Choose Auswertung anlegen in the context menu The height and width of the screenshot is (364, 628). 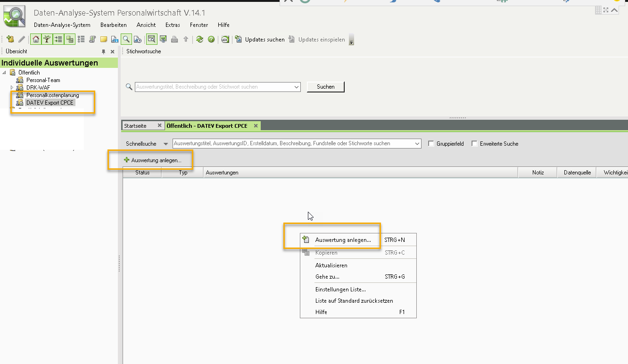tap(343, 240)
